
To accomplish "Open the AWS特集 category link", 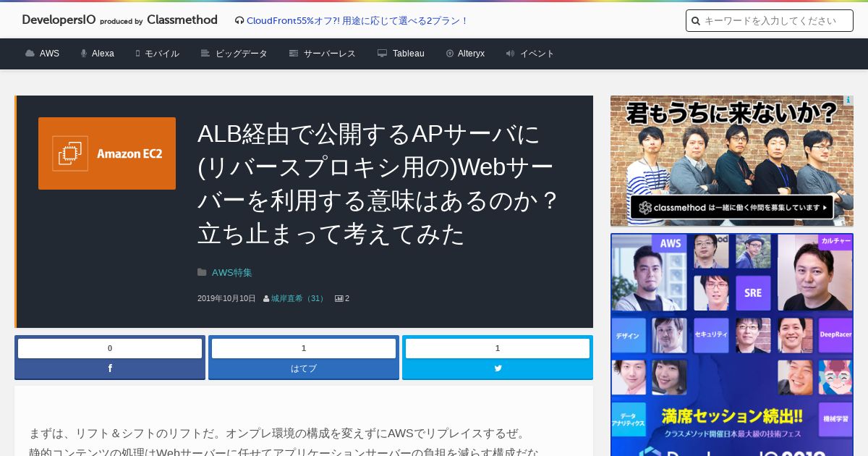I will [x=232, y=273].
